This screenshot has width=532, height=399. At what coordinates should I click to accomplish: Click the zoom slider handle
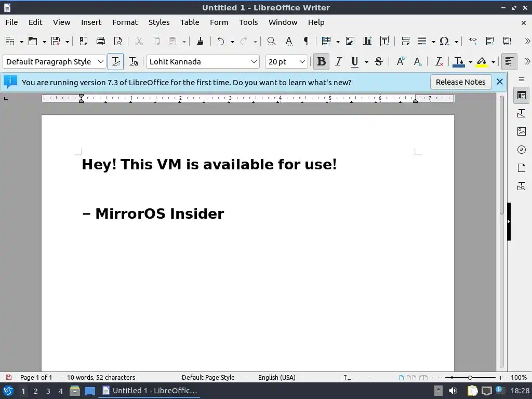point(470,378)
